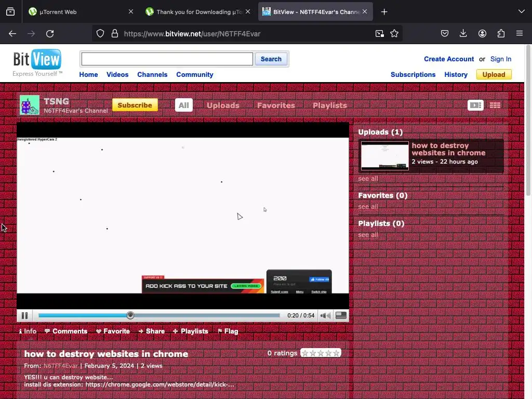Select the BitView N6TFF4Evar's Channel tab
Image resolution: width=532 pixels, height=399 pixels.
click(315, 12)
